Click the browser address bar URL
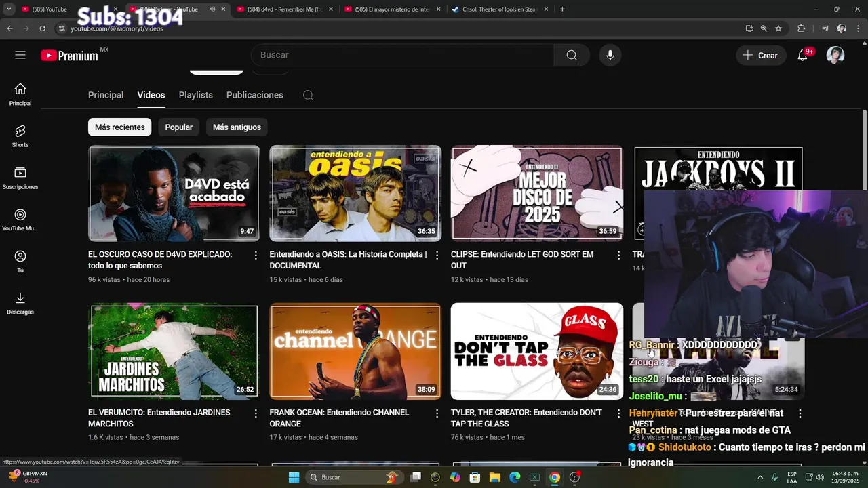The image size is (868, 488). (117, 28)
